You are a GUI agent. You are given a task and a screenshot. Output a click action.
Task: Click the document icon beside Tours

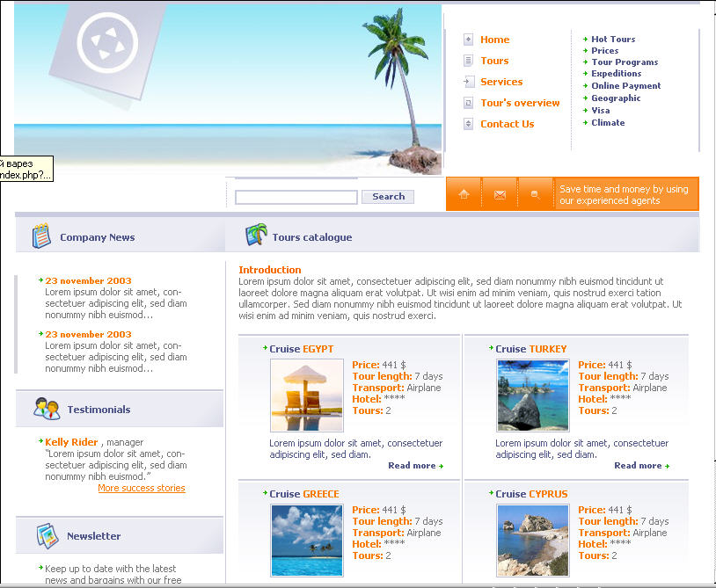click(468, 61)
